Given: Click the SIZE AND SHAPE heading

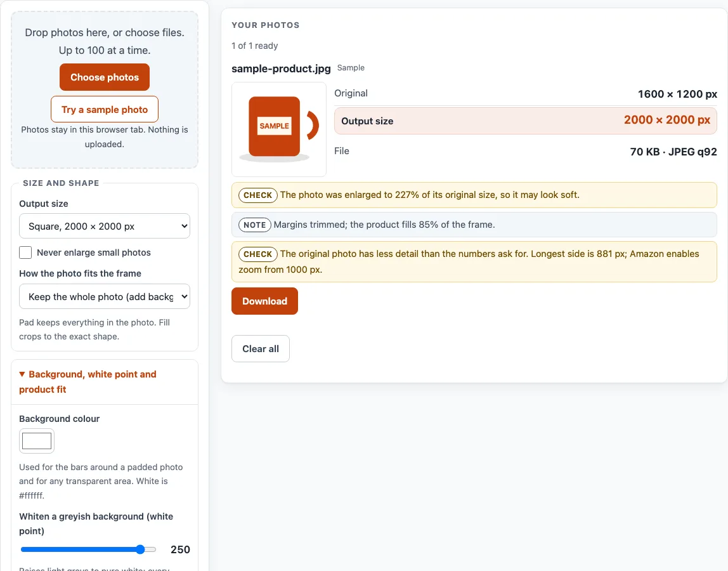Looking at the screenshot, I should [61, 183].
